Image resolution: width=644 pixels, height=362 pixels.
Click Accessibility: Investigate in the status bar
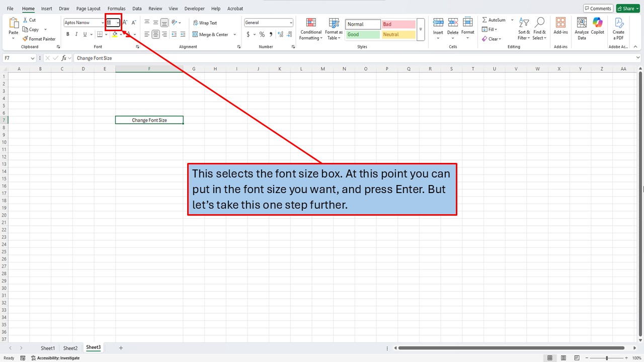point(55,357)
